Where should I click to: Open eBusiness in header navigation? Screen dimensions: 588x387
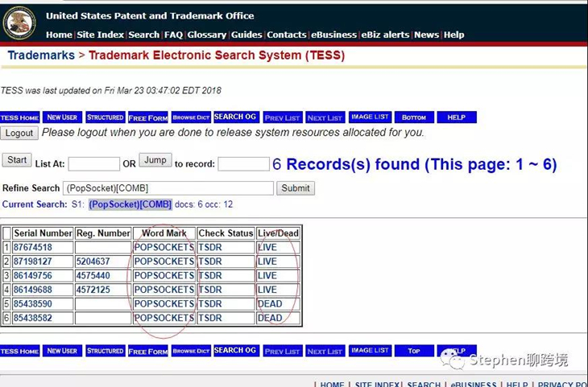click(x=333, y=35)
